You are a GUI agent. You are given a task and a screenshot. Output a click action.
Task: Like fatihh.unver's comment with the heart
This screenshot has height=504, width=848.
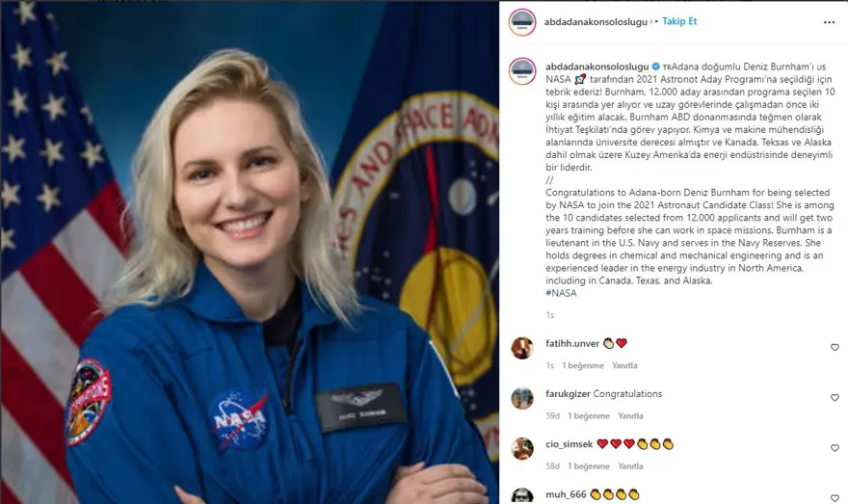pos(835,347)
